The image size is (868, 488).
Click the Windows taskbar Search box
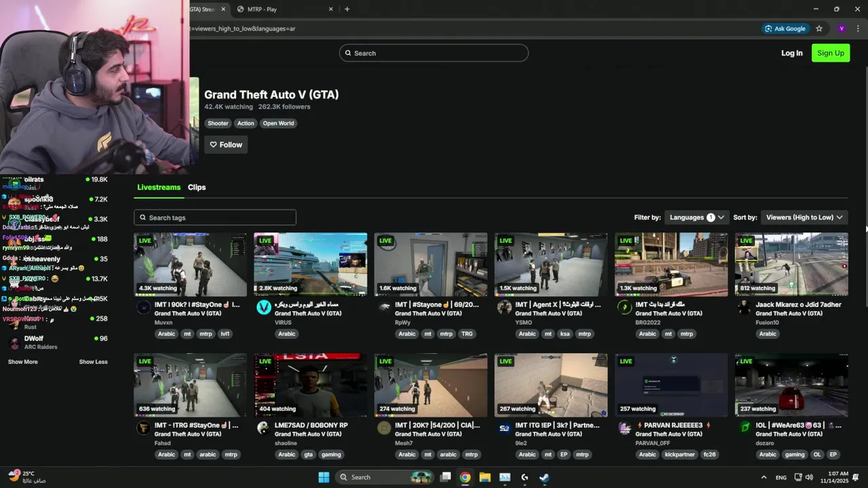point(384,477)
